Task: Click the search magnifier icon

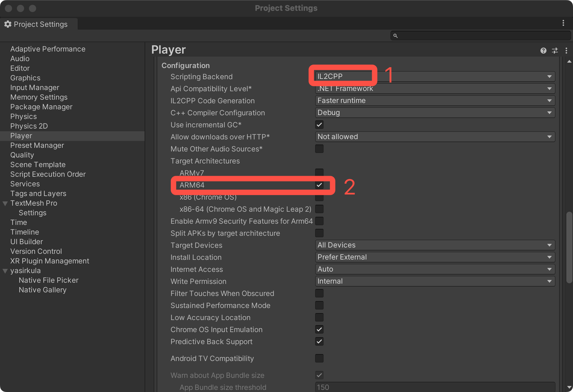Action: (395, 36)
